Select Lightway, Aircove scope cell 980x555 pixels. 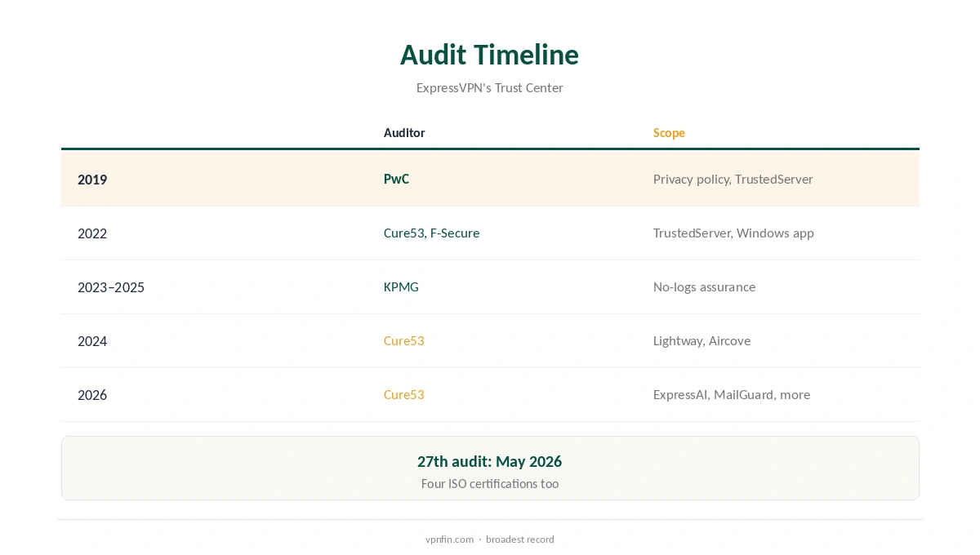click(702, 340)
